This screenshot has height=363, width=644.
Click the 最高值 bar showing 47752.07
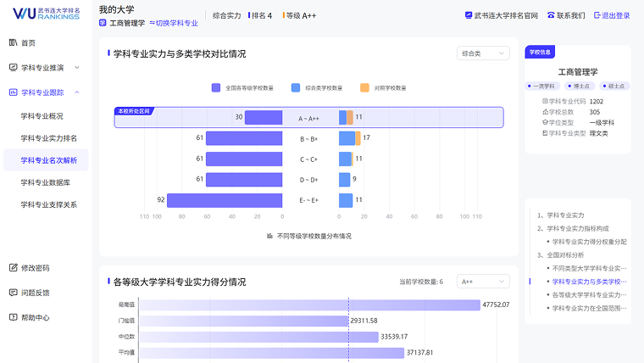point(309,304)
